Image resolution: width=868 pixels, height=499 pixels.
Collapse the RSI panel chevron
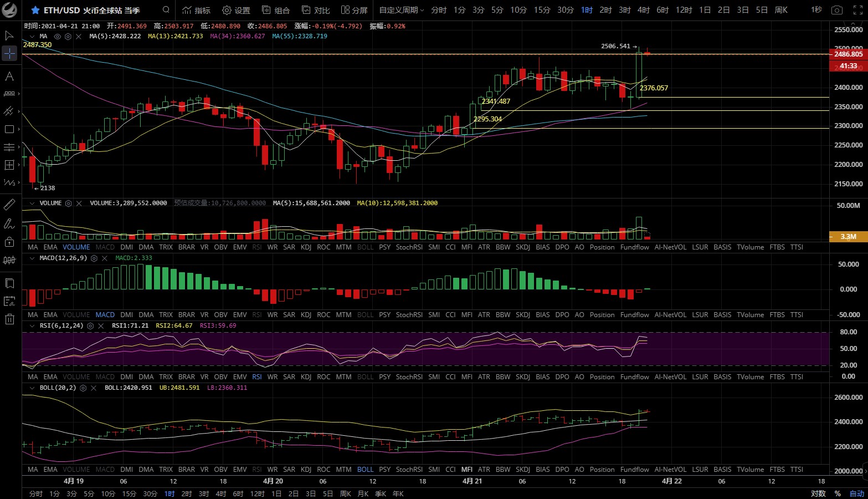pyautogui.click(x=32, y=326)
